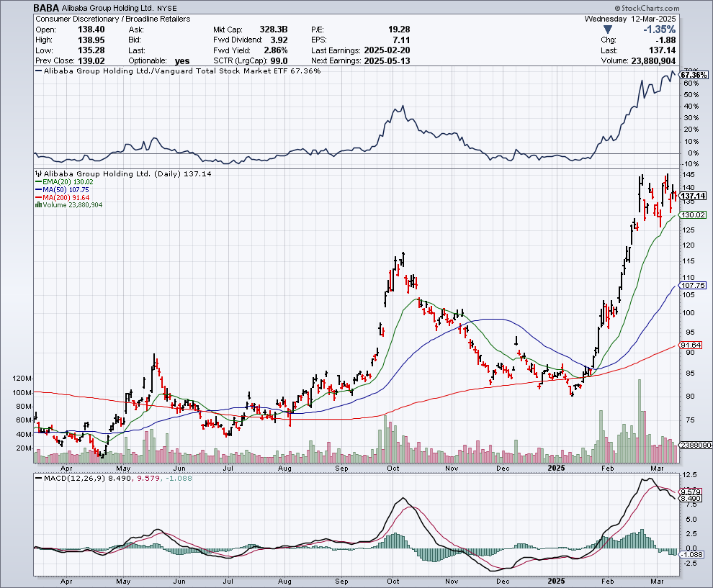Click the blue MA(50) legend line marker

(38, 189)
